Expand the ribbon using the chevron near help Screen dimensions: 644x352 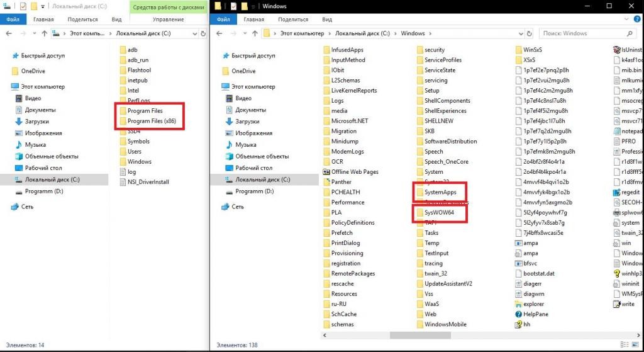[626, 20]
